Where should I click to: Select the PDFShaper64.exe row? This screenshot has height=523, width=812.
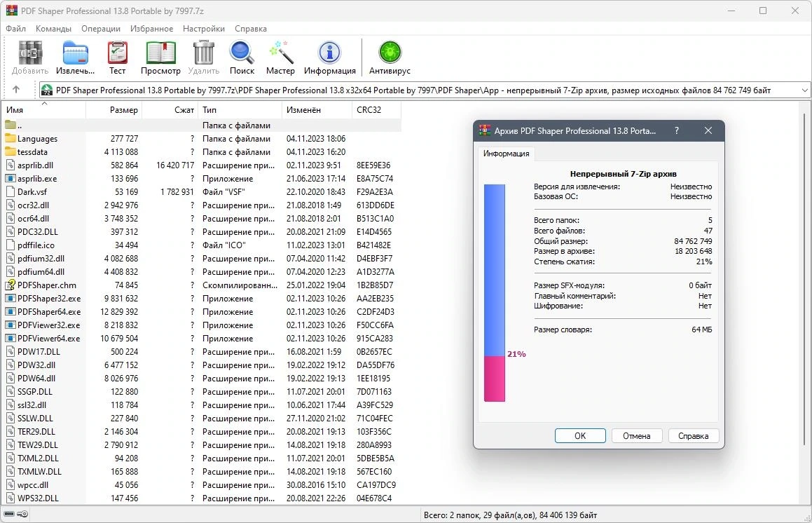point(202,312)
